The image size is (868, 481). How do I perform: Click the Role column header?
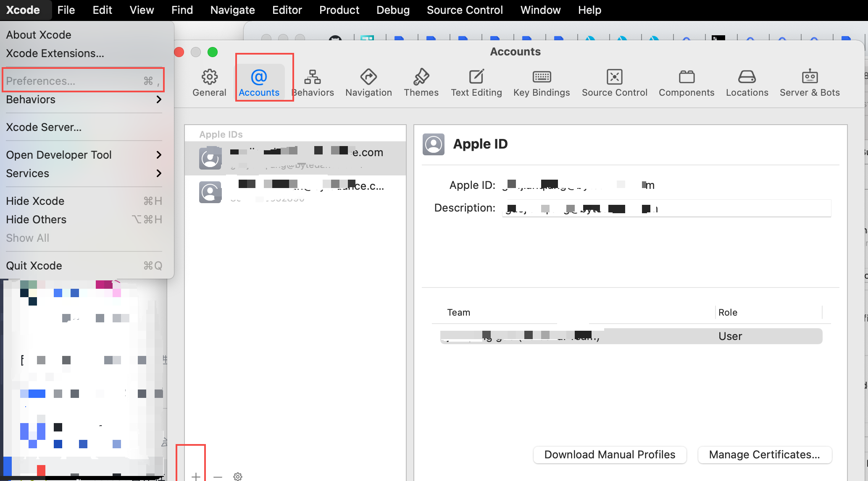728,312
